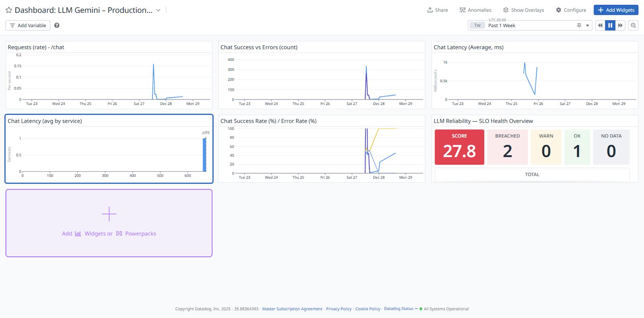This screenshot has height=318, width=644.
Task: Toggle Show Overlays
Action: pyautogui.click(x=524, y=10)
